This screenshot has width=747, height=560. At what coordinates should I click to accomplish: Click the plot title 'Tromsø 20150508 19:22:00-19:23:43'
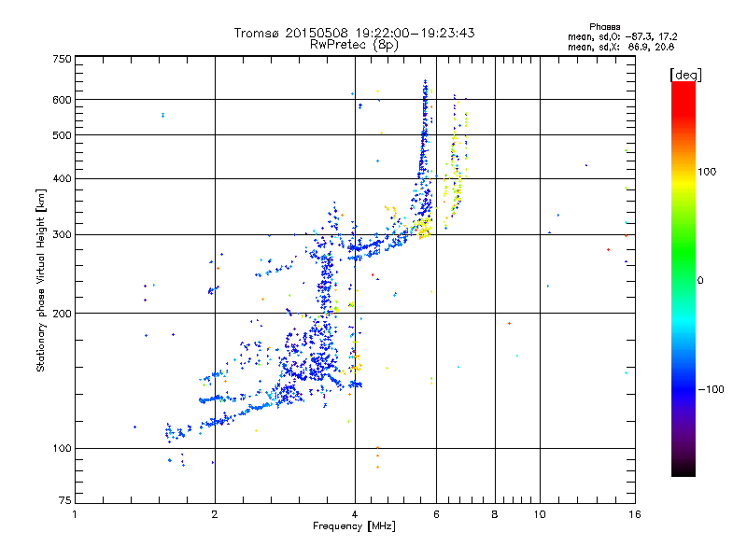tap(354, 33)
